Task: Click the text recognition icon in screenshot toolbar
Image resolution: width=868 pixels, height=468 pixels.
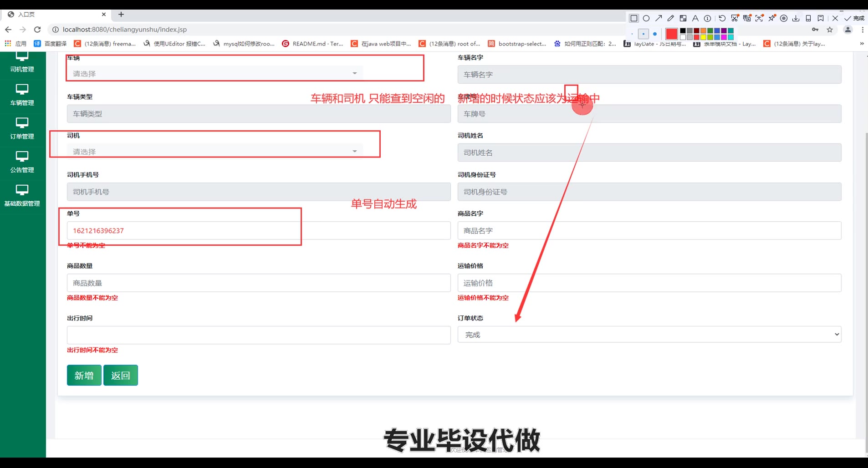Action: click(759, 18)
